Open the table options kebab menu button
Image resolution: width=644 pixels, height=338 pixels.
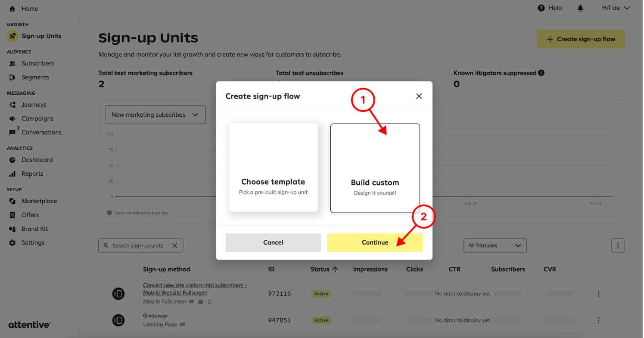click(x=618, y=245)
